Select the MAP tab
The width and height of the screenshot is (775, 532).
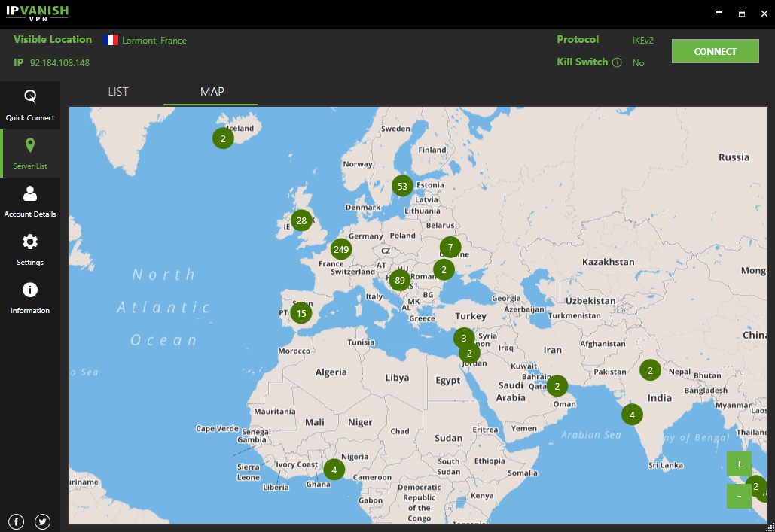[x=212, y=92]
